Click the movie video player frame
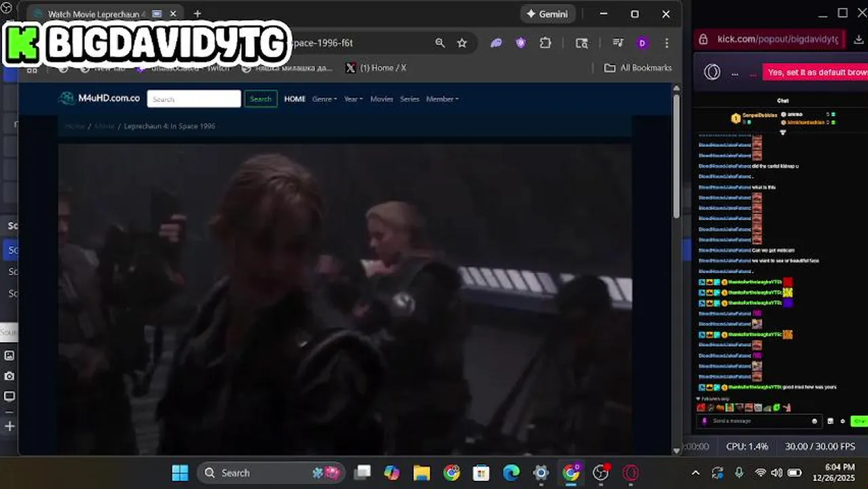Viewport: 868px width, 489px height. click(x=345, y=299)
